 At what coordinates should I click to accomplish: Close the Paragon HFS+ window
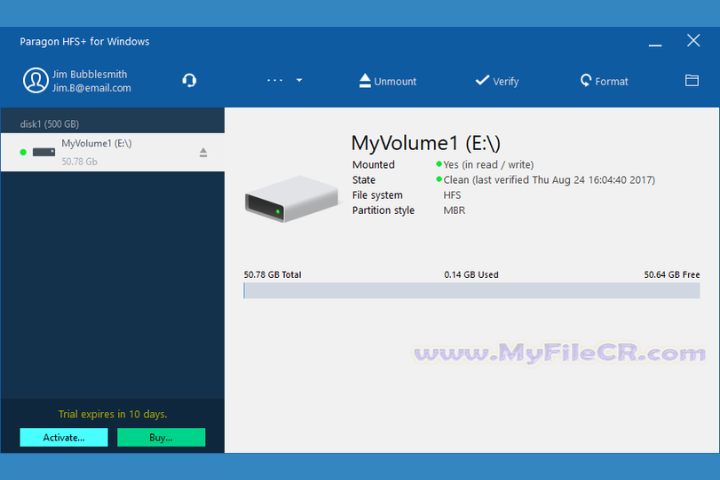693,40
